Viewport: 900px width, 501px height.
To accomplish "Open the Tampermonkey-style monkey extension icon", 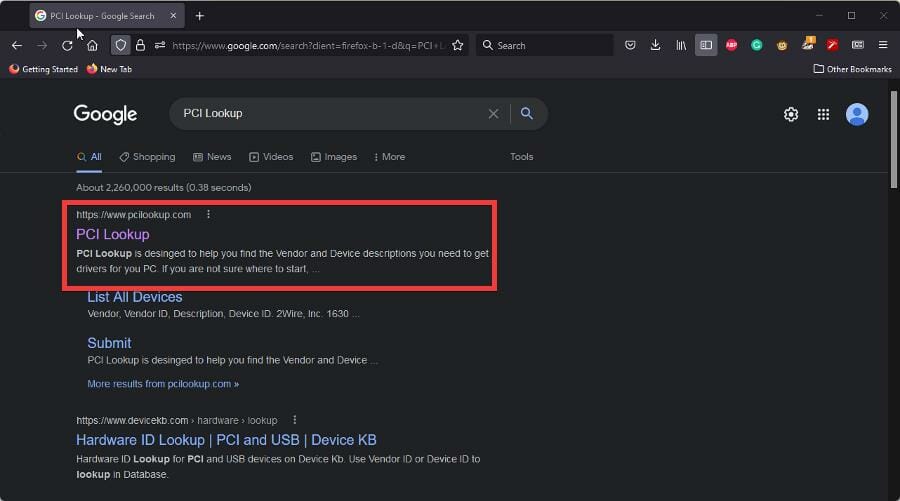I will pos(782,45).
